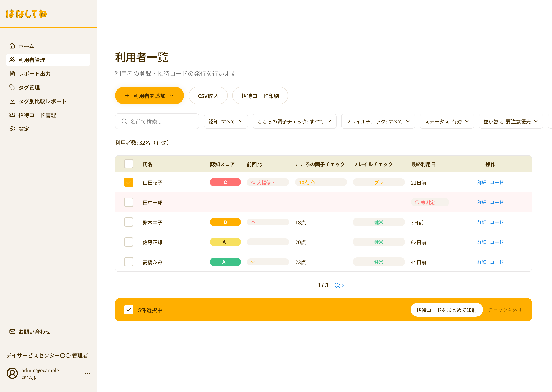Viewport: 552px width, 392px height.
Task: Click 高橋ふみ's A+ score badge
Action: click(225, 262)
